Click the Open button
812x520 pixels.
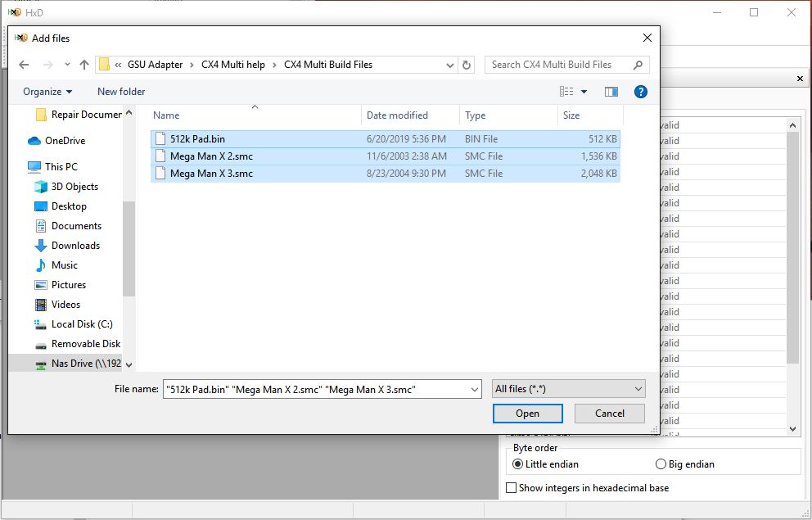click(527, 414)
